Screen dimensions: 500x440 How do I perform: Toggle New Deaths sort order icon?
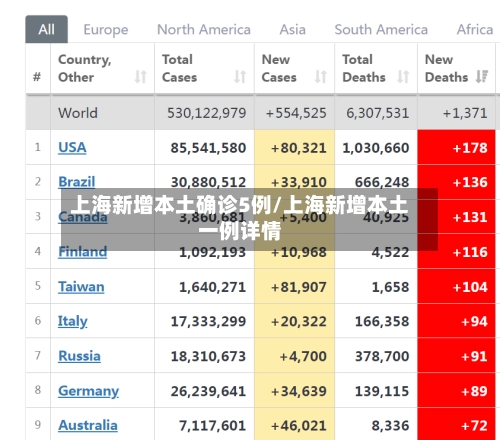tap(482, 76)
